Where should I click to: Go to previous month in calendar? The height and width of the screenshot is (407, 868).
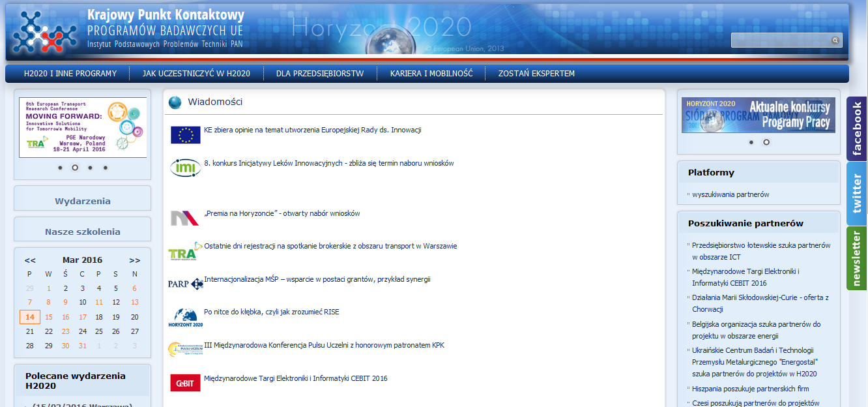point(30,260)
